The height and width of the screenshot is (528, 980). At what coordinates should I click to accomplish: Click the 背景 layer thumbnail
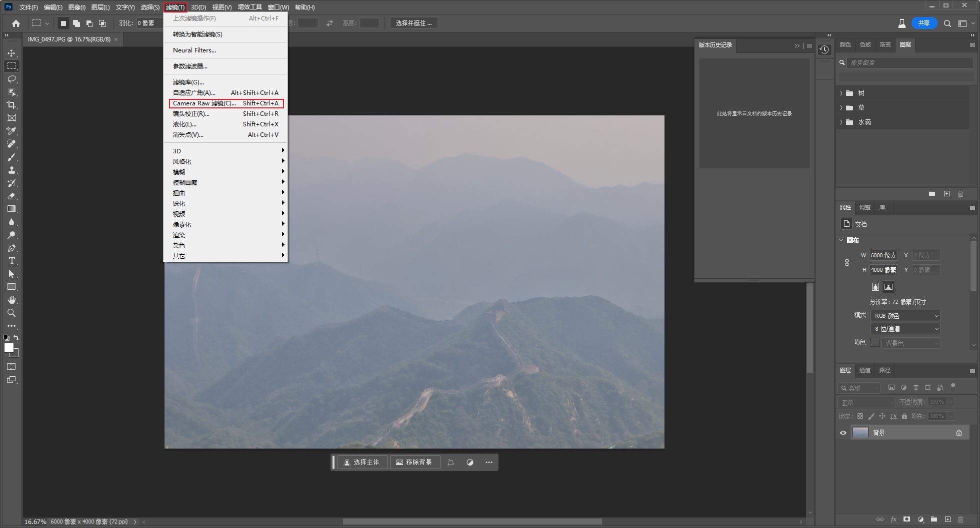click(x=860, y=433)
